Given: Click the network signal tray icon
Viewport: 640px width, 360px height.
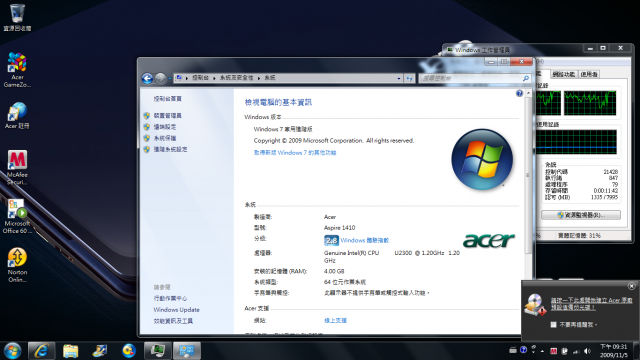Looking at the screenshot, I should coord(576,351).
